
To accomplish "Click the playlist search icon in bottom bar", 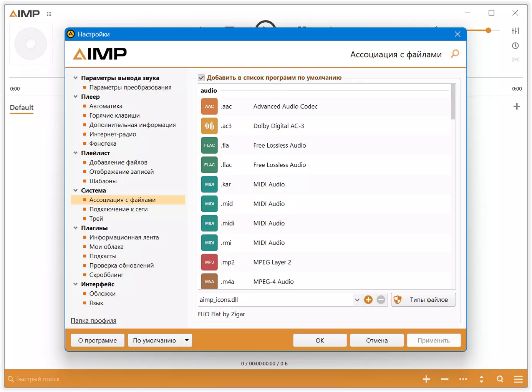I will 500,379.
